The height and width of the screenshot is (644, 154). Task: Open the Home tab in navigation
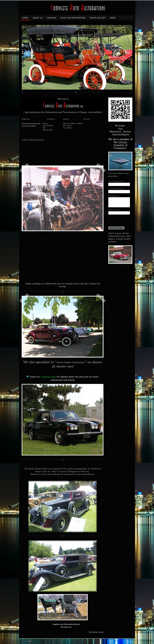[x=25, y=18]
